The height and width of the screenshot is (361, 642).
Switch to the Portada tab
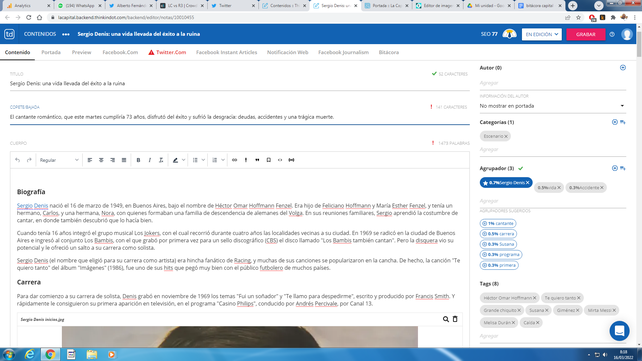[51, 52]
